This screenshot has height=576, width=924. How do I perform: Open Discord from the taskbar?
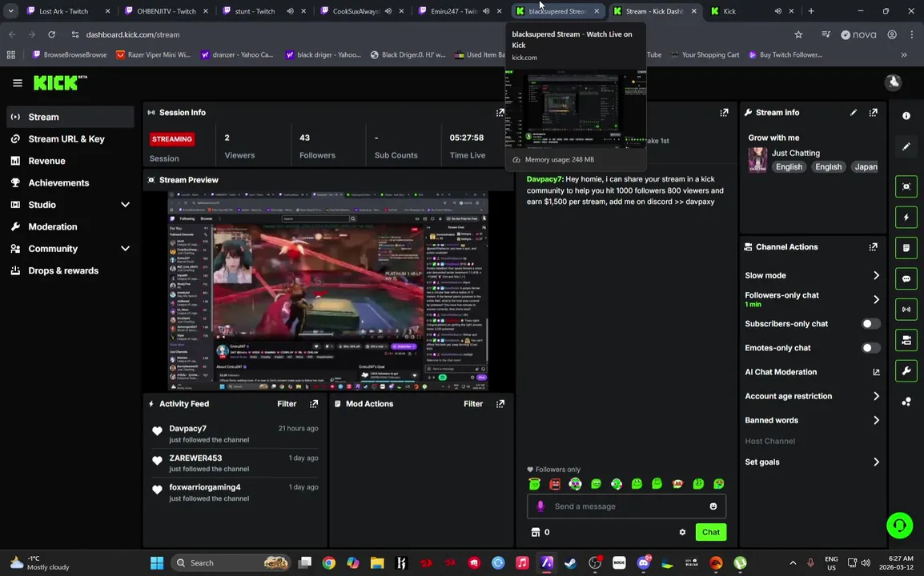[643, 563]
